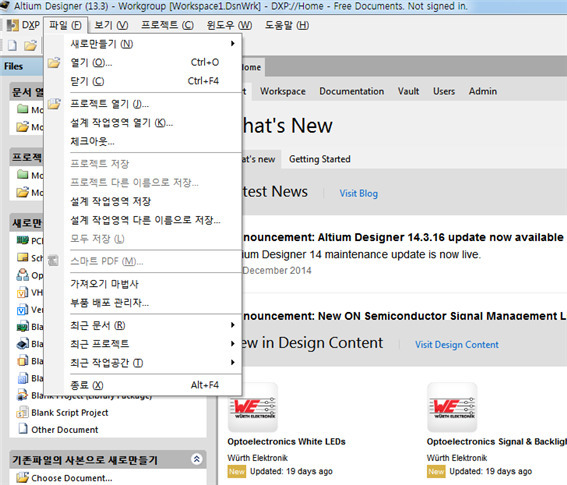Click the Verilog file icon in Files panel

point(22,309)
